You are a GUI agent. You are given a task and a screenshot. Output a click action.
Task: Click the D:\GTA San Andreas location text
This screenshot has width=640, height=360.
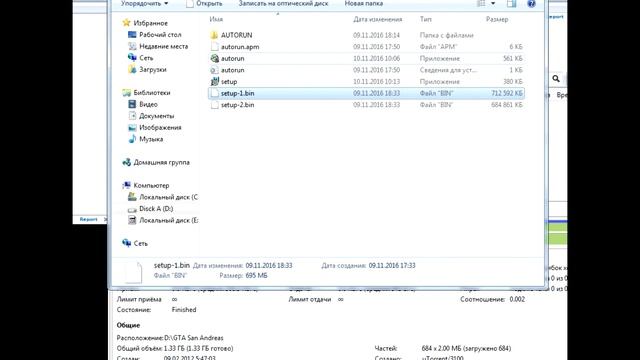(x=194, y=338)
